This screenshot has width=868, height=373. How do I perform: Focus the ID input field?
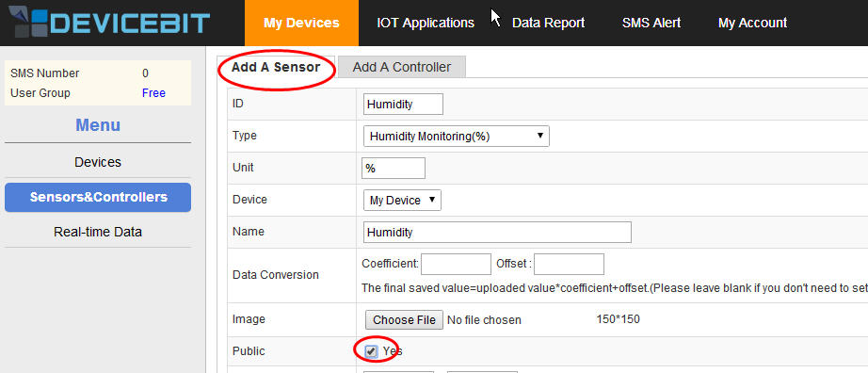(403, 105)
